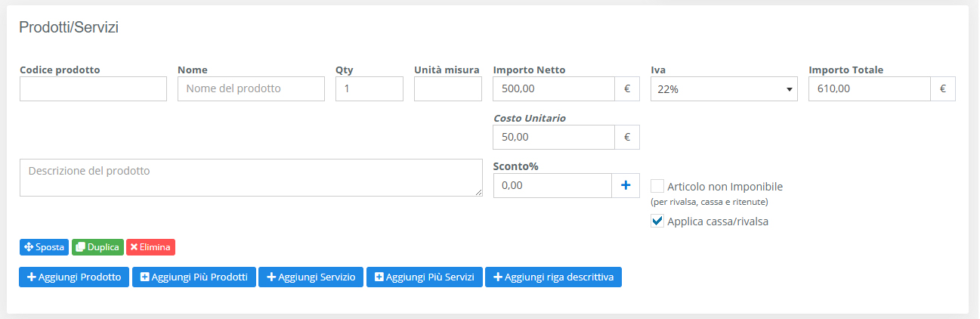Add a service with Aggiungi Servizio

point(311,277)
